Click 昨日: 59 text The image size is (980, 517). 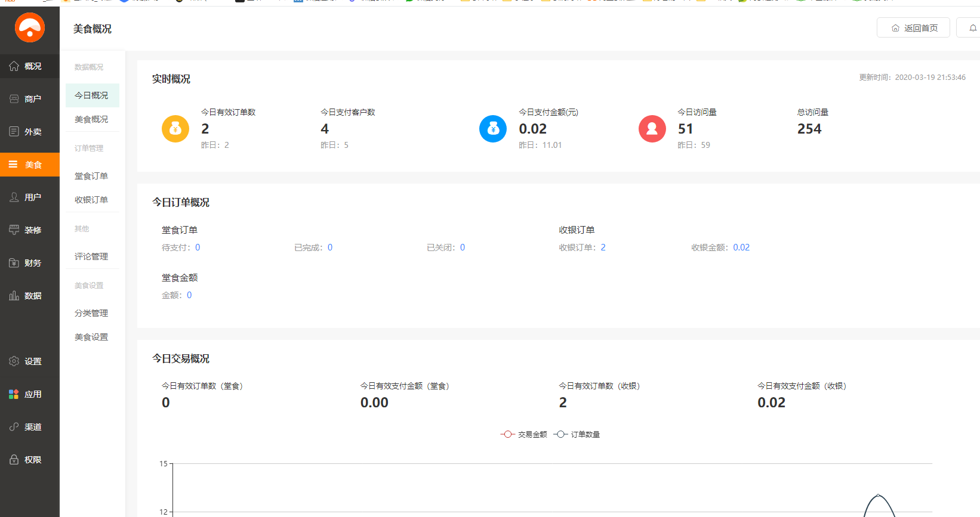pyautogui.click(x=694, y=145)
